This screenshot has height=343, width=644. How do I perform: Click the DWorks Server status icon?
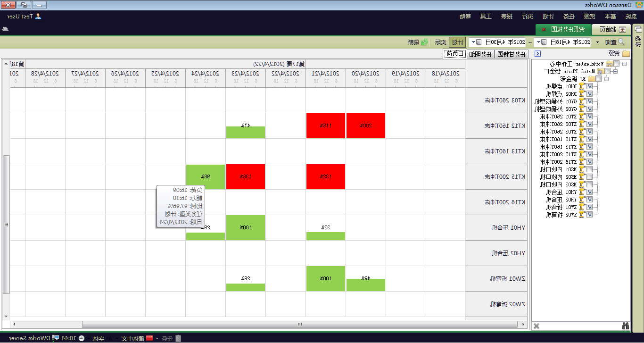(56, 338)
